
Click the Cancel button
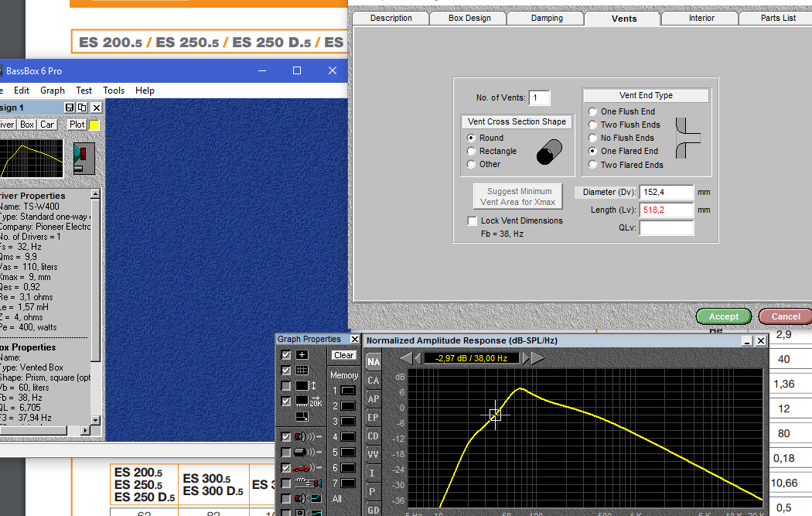coord(786,316)
